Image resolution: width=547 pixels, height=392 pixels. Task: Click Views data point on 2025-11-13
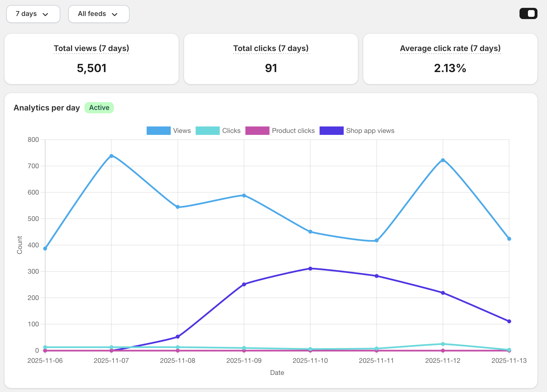(x=509, y=239)
